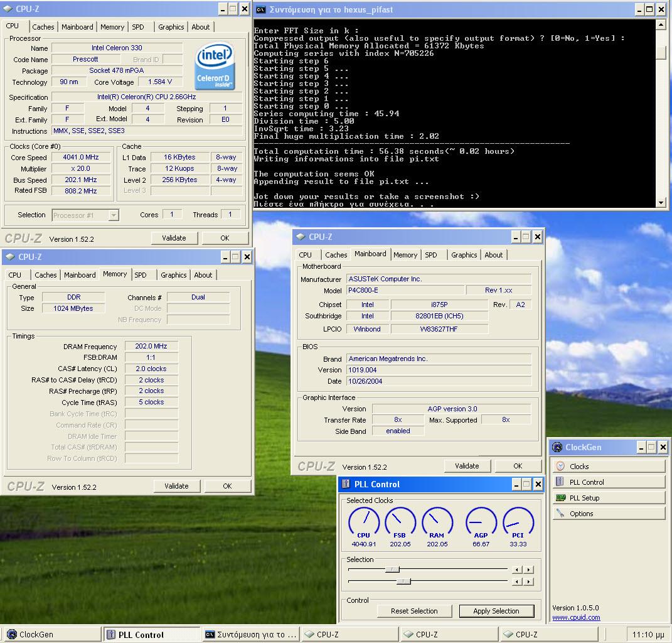Open the Clocks tool in ClockGen
Viewport: 672px width, 643px height.
(x=609, y=467)
